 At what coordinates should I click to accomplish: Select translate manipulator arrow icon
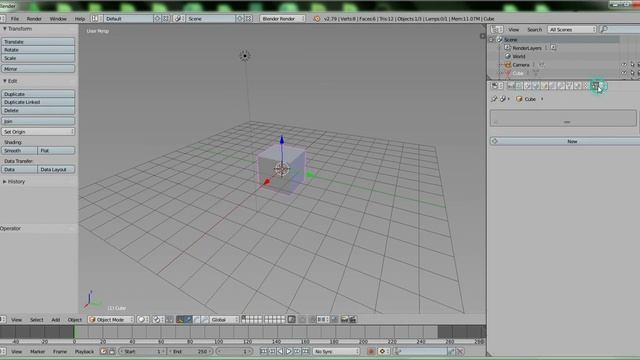click(x=188, y=320)
